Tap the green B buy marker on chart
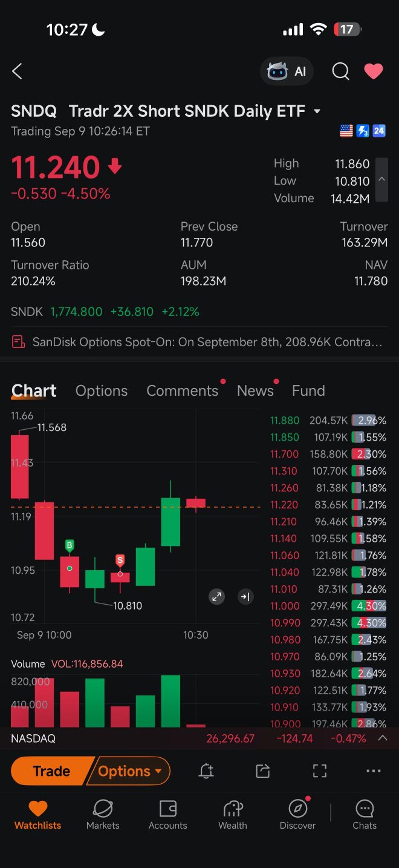This screenshot has width=399, height=868. 70,546
